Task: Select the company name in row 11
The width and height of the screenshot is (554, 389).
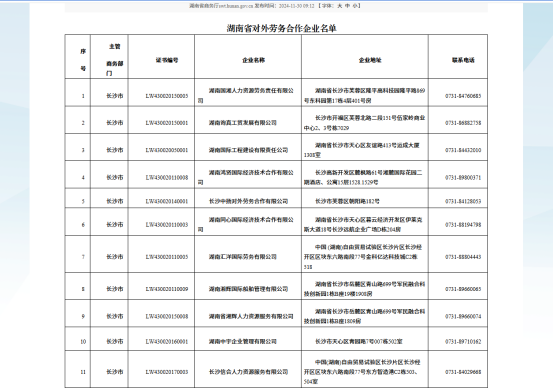Action: pyautogui.click(x=248, y=372)
